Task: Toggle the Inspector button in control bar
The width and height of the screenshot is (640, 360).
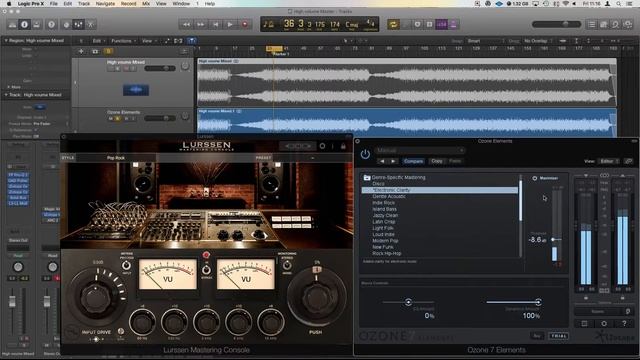Action: (24, 24)
